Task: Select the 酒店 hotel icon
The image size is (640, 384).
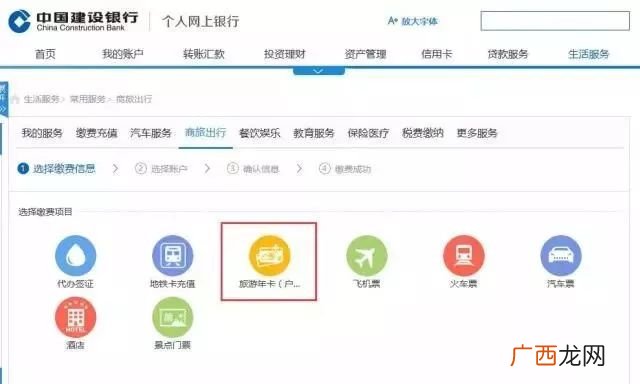Action: point(76,317)
